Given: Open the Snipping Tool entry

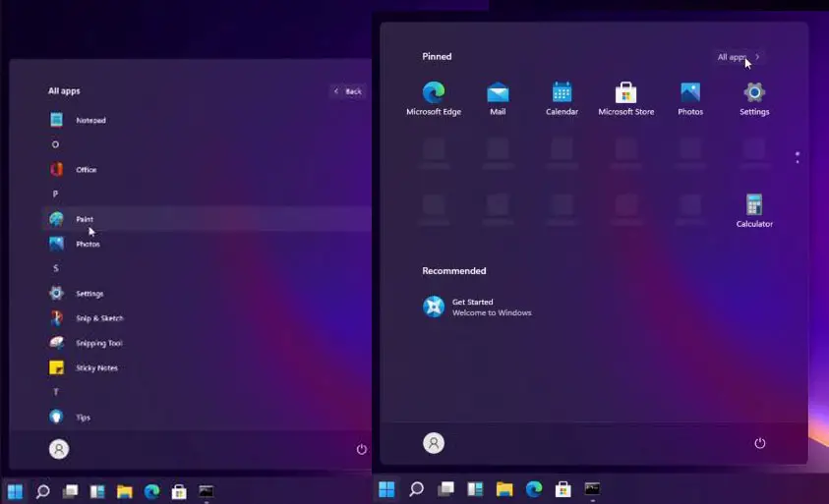Looking at the screenshot, I should pos(207,343).
